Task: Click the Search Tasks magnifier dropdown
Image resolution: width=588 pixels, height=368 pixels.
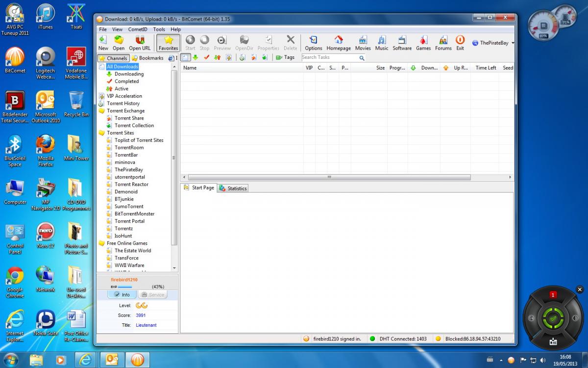Action: tap(362, 58)
